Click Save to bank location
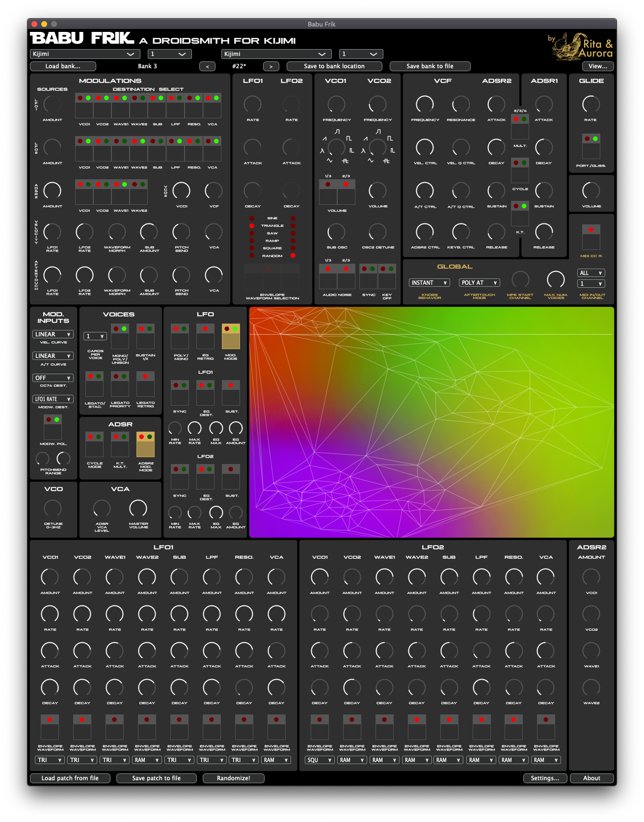 pyautogui.click(x=334, y=66)
